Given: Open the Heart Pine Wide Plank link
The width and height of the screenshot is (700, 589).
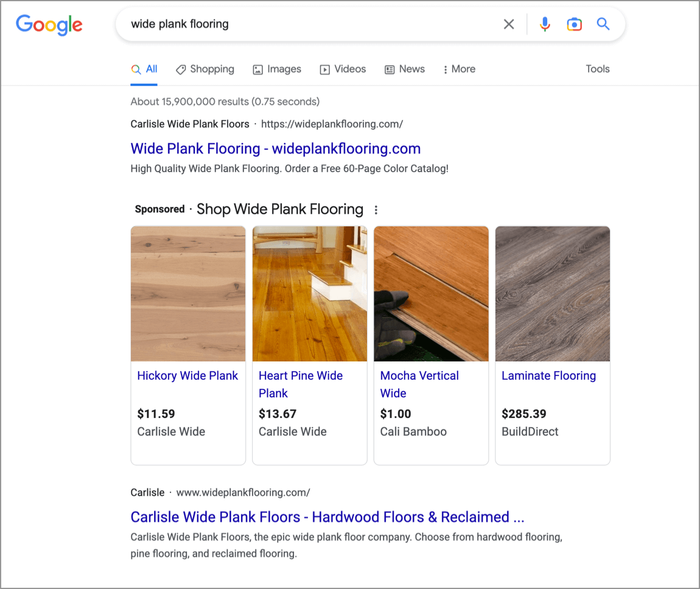Looking at the screenshot, I should pos(301,385).
